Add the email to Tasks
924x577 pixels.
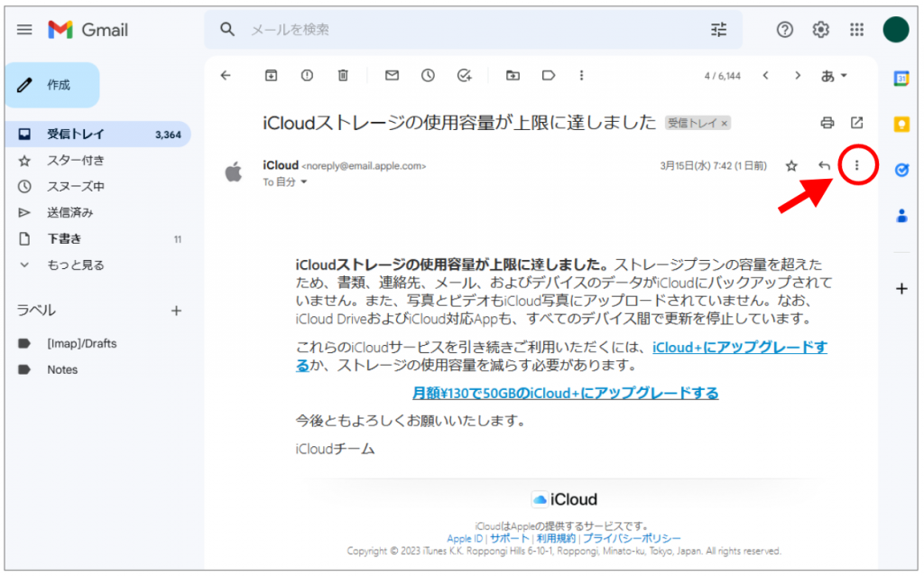pyautogui.click(x=465, y=76)
